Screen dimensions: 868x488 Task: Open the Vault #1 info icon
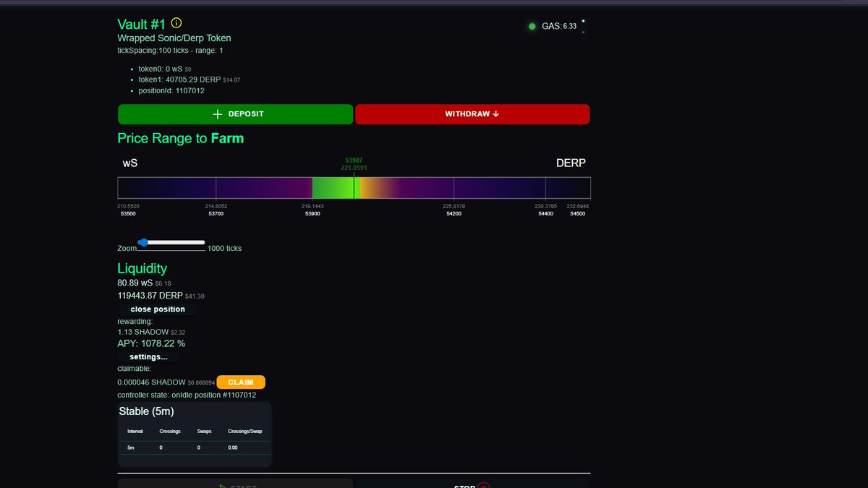(176, 23)
